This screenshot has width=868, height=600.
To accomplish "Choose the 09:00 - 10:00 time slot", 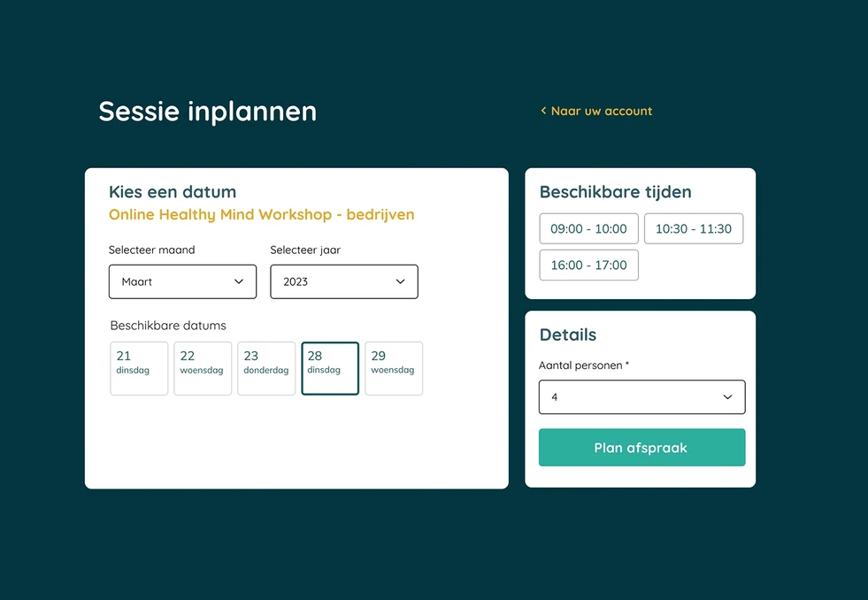I will point(589,228).
